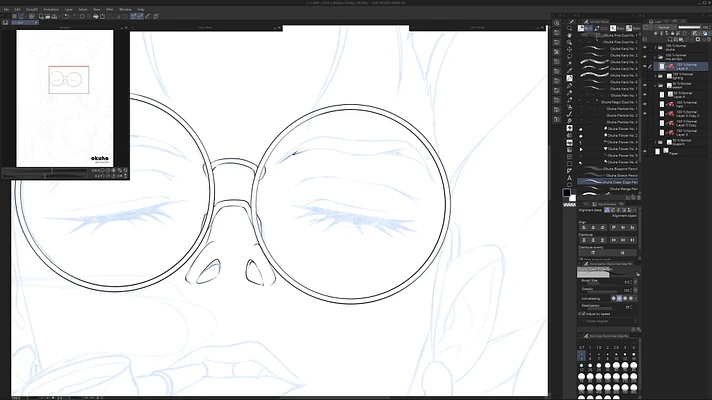The height and width of the screenshot is (400, 712).
Task: Open the Filter menu
Action: click(109, 9)
